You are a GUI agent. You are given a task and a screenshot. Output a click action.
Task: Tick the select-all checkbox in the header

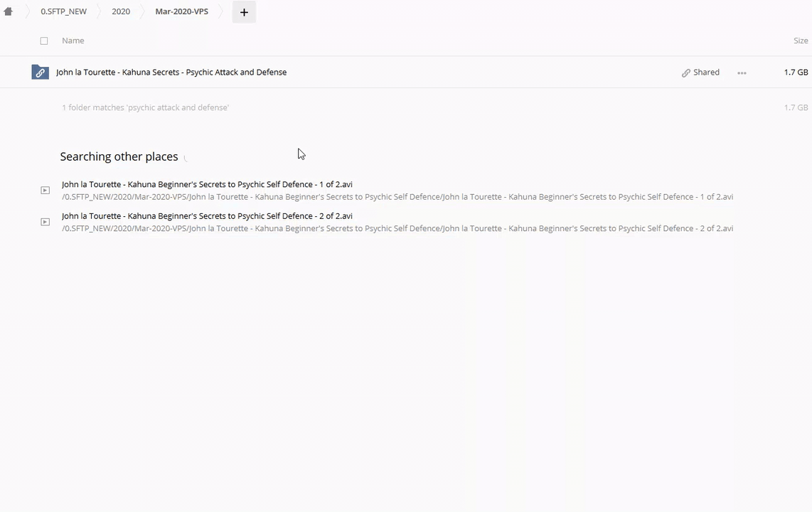tap(44, 41)
